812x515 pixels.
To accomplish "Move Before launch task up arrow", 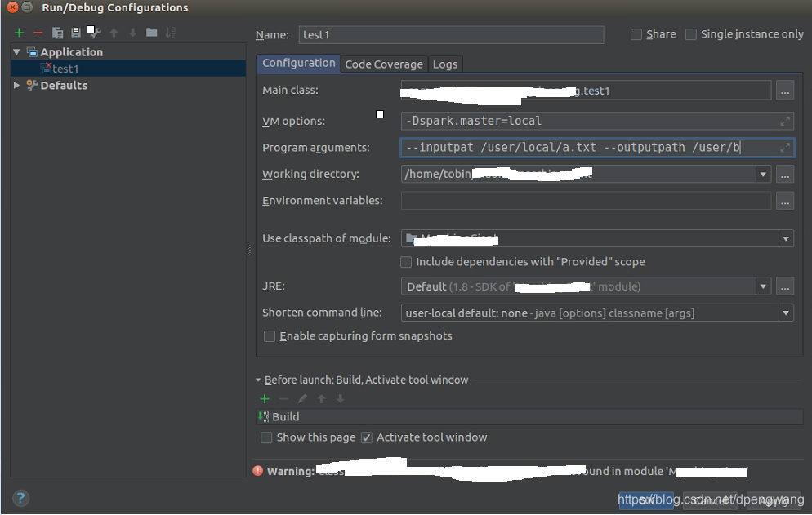I will pos(322,398).
